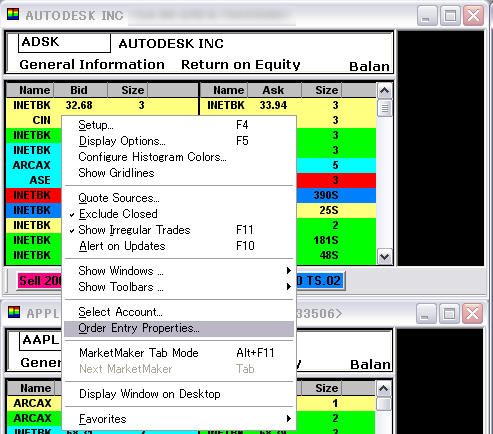The image size is (493, 434).
Task: Expand the Show Toolbars submenu
Action: 179,287
